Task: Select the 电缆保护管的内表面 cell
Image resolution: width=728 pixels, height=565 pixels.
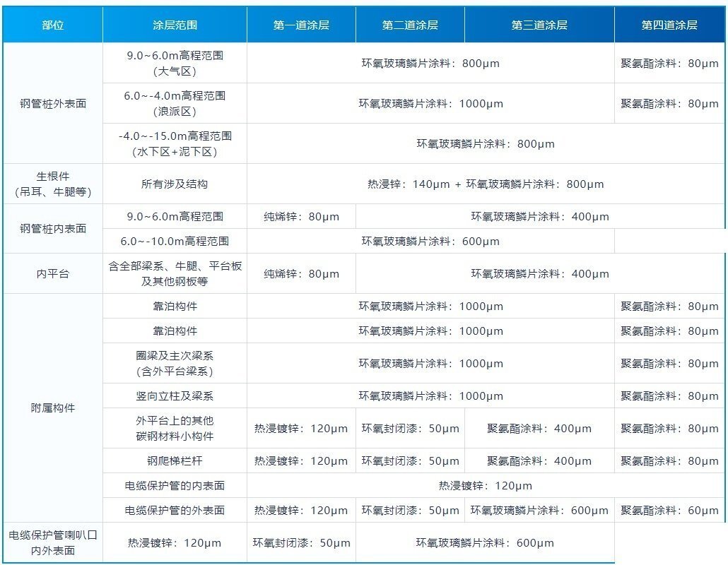Action: [175, 485]
